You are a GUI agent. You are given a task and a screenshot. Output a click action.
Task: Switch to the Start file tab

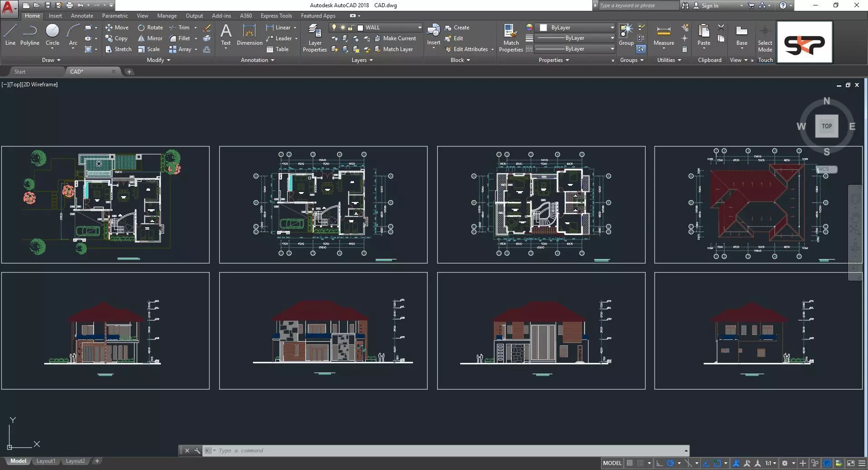point(20,72)
